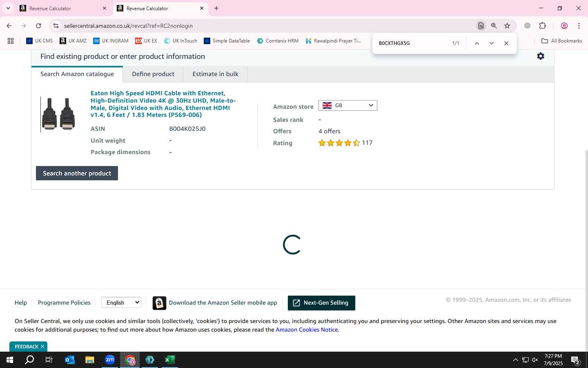Open Zoom from the taskbar
588x368 pixels.
110,360
